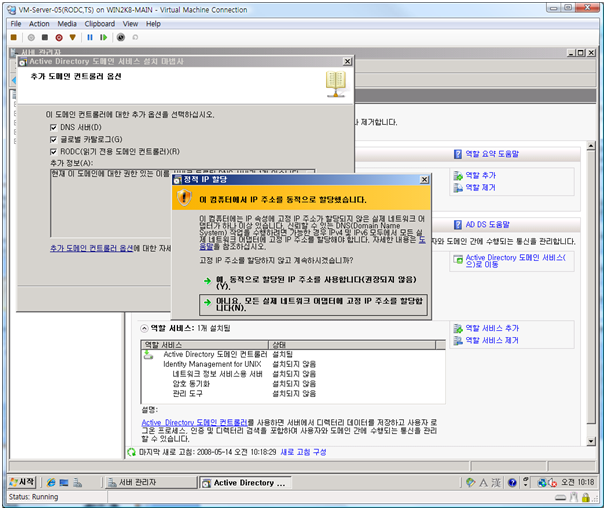606x510 pixels.
Task: Open the Clipboard menu
Action: coord(100,24)
